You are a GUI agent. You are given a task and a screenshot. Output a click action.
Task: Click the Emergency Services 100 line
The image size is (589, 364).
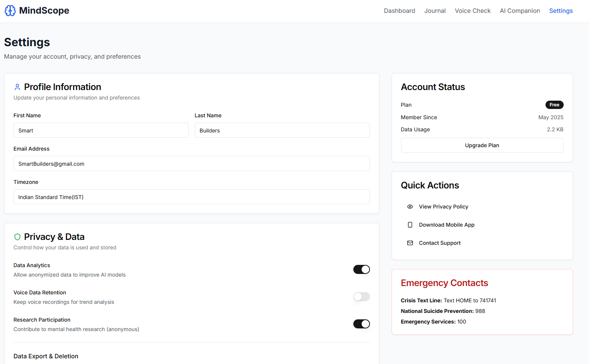(x=434, y=322)
